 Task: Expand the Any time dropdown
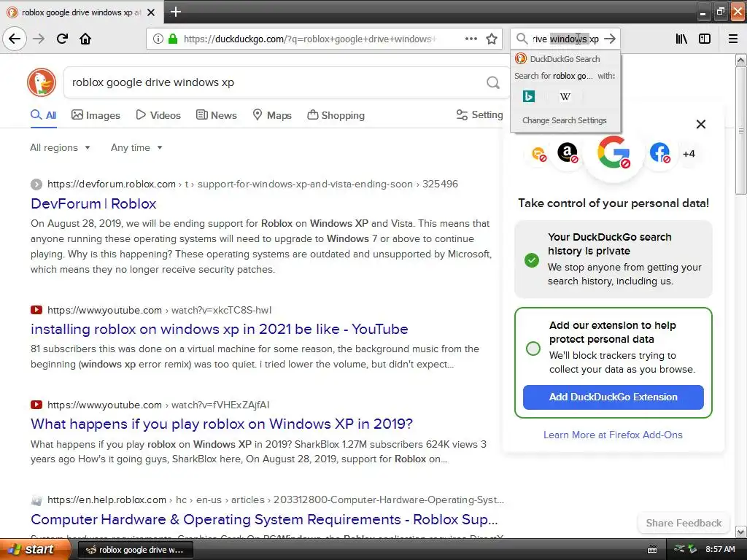pyautogui.click(x=136, y=147)
